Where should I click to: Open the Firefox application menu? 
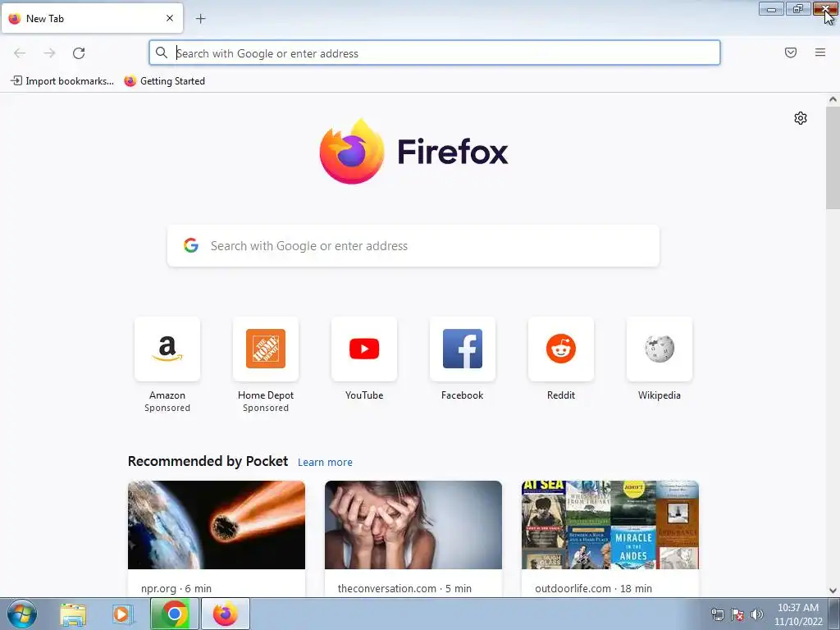820,52
